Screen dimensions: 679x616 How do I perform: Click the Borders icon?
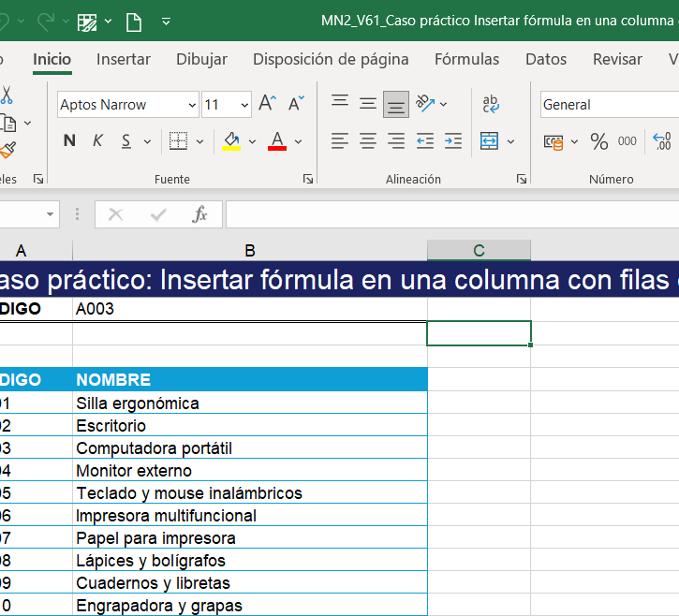178,141
